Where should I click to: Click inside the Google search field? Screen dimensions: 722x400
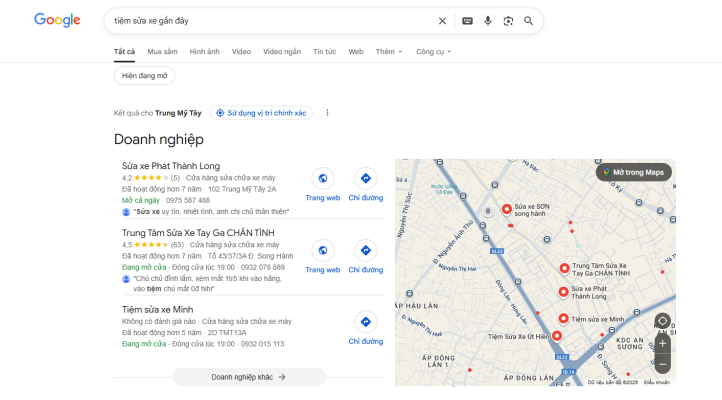coord(270,20)
